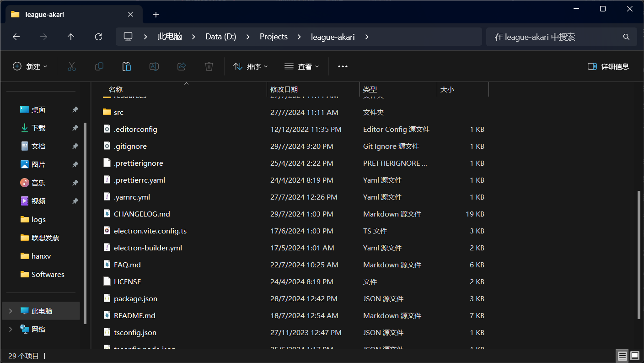Unpin 下载 using its pin icon

coord(75,128)
